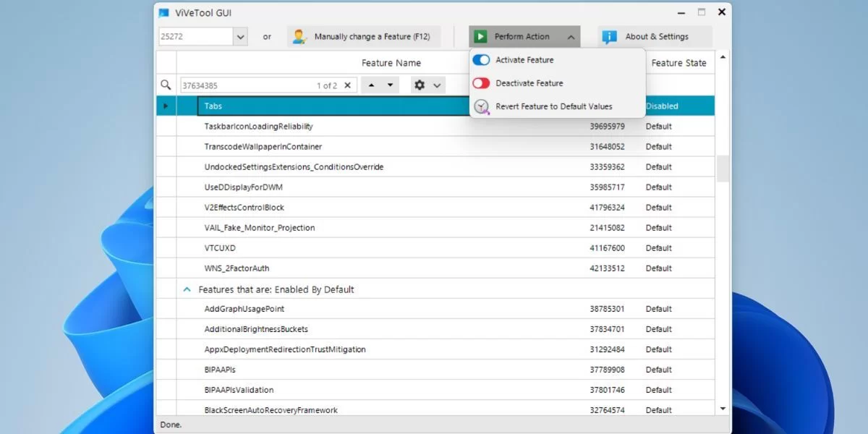The image size is (868, 434).
Task: Click the search magnifier icon
Action: click(x=166, y=85)
